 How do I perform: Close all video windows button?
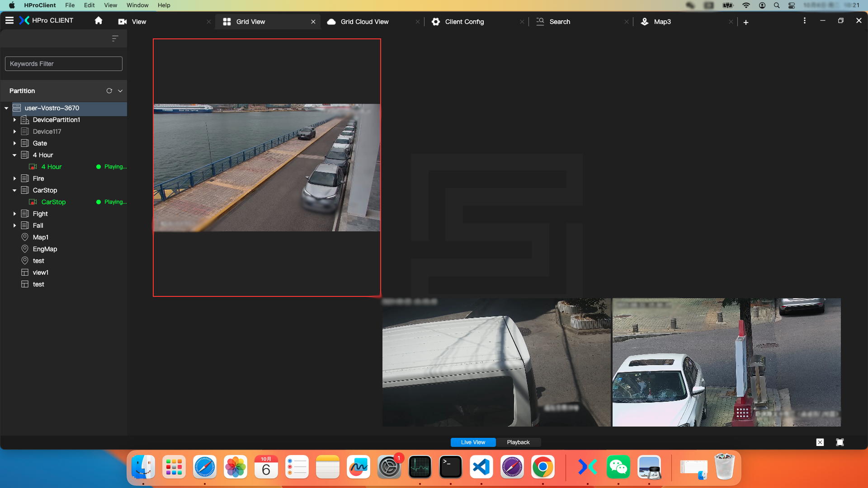820,442
